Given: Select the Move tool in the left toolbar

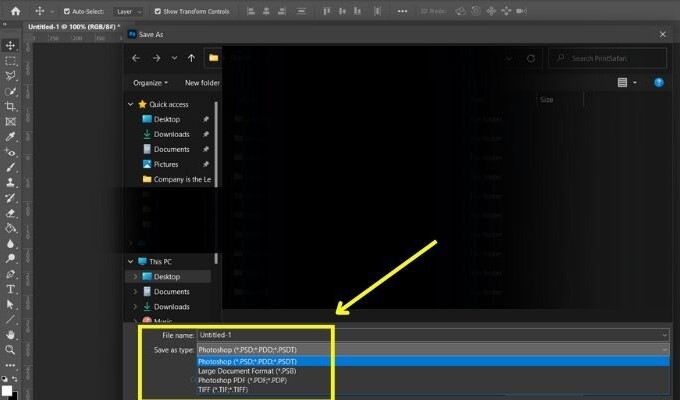Looking at the screenshot, I should click(x=10, y=45).
